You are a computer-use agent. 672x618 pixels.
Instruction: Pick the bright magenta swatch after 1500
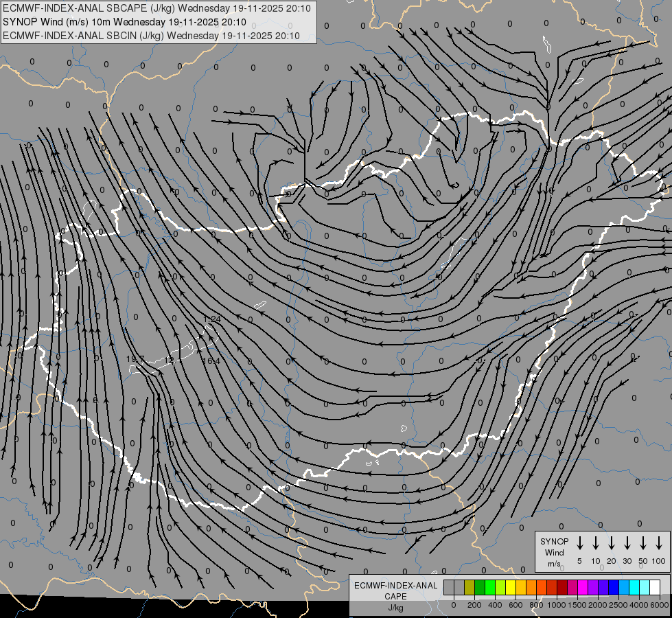coord(583,587)
